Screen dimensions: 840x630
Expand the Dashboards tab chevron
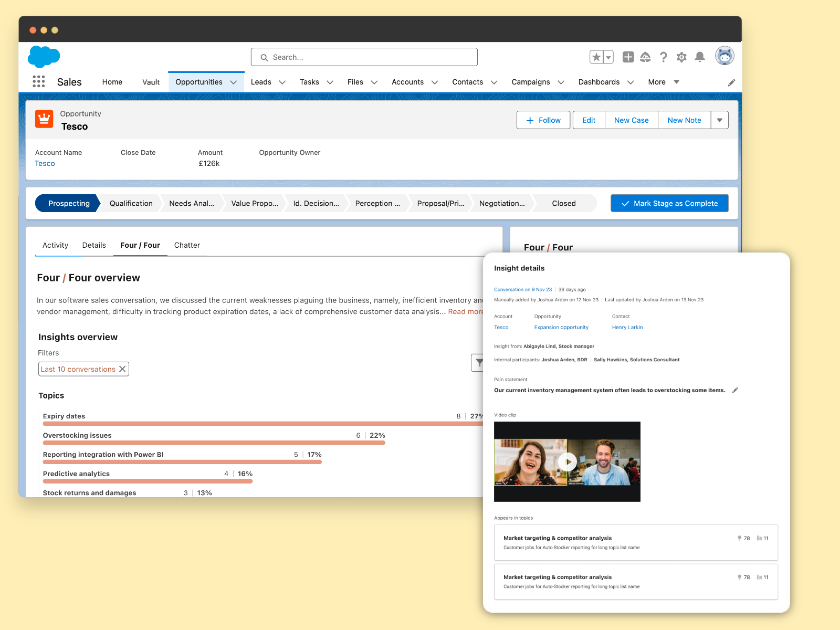[x=631, y=82]
